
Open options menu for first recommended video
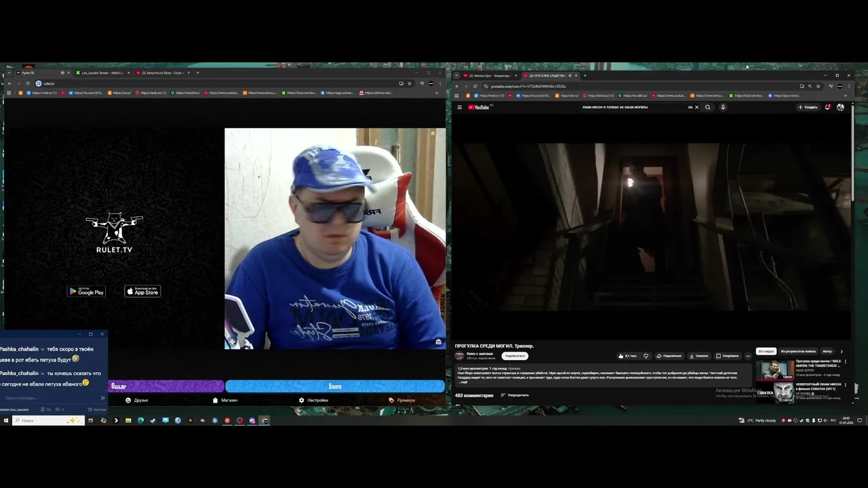(x=846, y=362)
